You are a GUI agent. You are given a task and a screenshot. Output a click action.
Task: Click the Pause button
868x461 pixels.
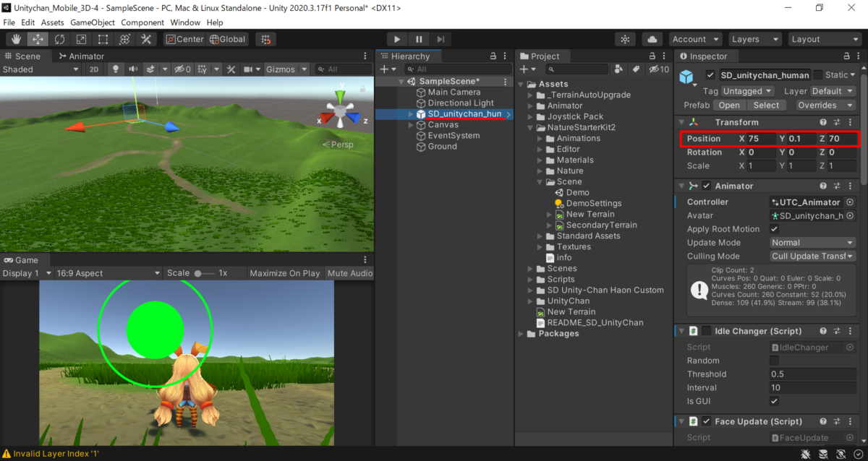click(x=419, y=39)
